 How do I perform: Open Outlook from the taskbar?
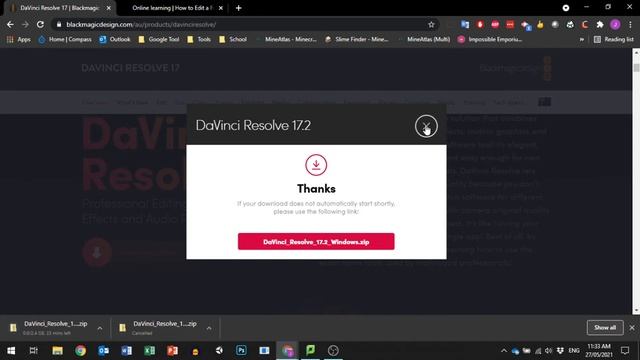click(x=103, y=351)
